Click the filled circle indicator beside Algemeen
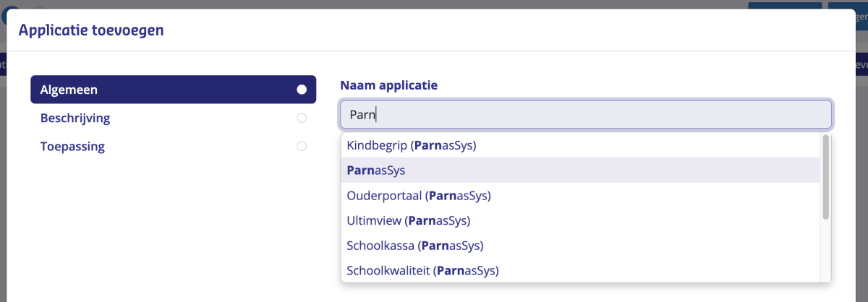 coord(302,90)
